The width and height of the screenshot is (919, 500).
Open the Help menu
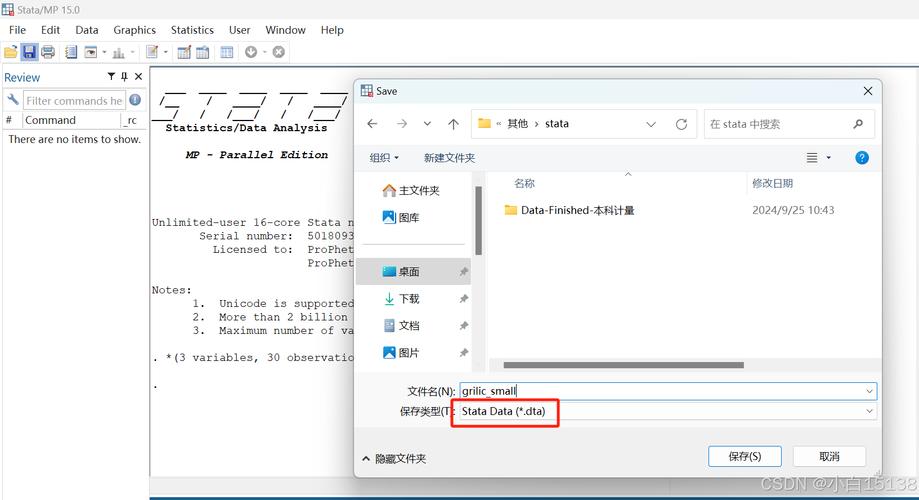click(332, 30)
